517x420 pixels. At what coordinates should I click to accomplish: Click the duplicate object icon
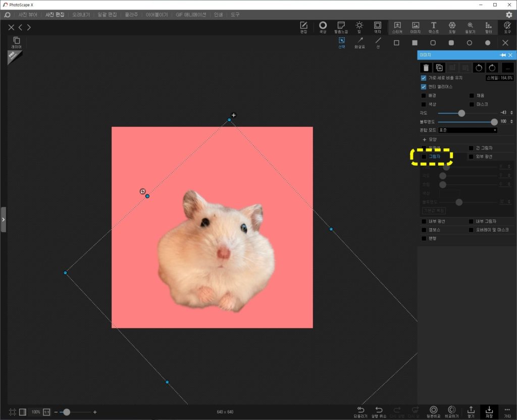pyautogui.click(x=439, y=68)
